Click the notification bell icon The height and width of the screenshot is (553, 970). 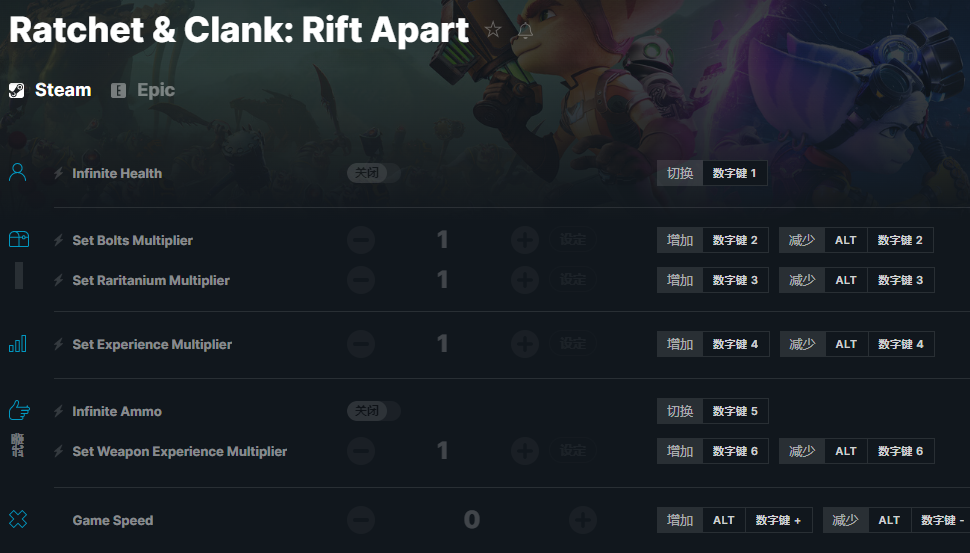point(525,30)
